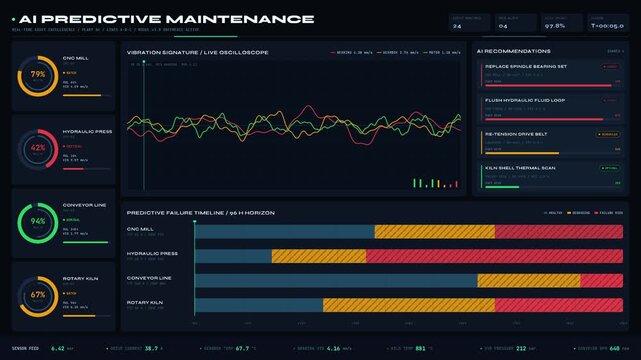
Task: Click the yellow confidence bar under Re-Tension Drive Belt
Action: click(522, 153)
